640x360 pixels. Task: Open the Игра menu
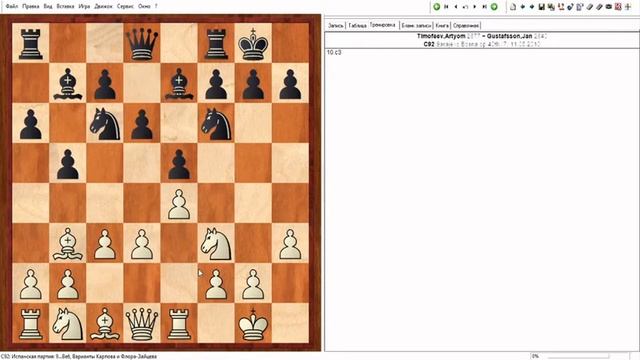84,7
